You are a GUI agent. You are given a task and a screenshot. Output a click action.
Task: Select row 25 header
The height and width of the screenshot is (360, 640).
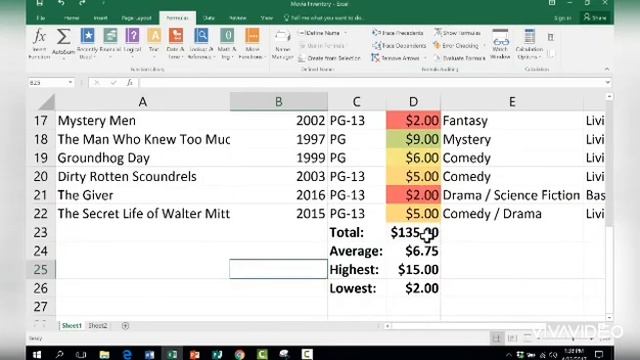click(41, 269)
